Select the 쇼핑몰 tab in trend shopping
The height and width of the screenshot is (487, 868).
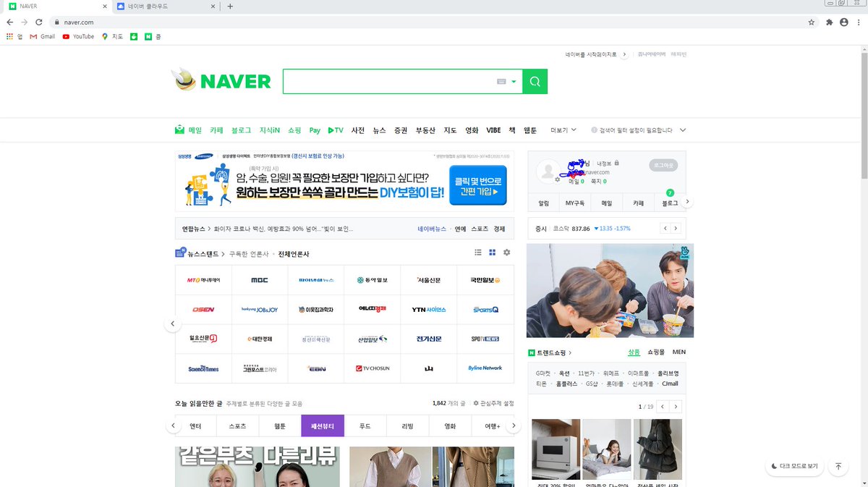[x=655, y=352]
